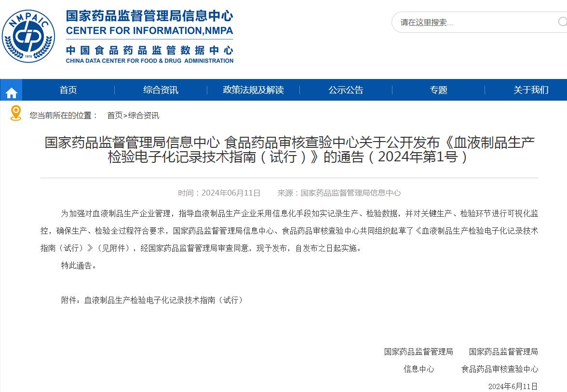
Task: Click the home icon in navigation bar
Action: tap(11, 91)
